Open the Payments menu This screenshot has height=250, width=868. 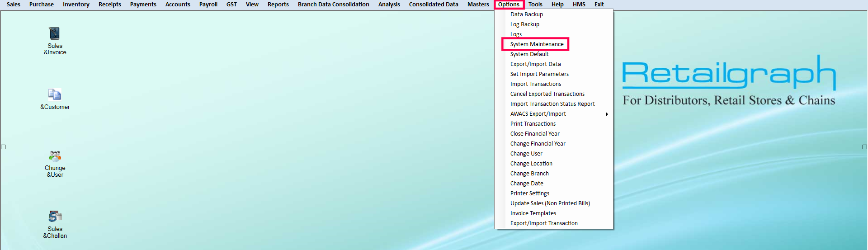click(x=143, y=5)
